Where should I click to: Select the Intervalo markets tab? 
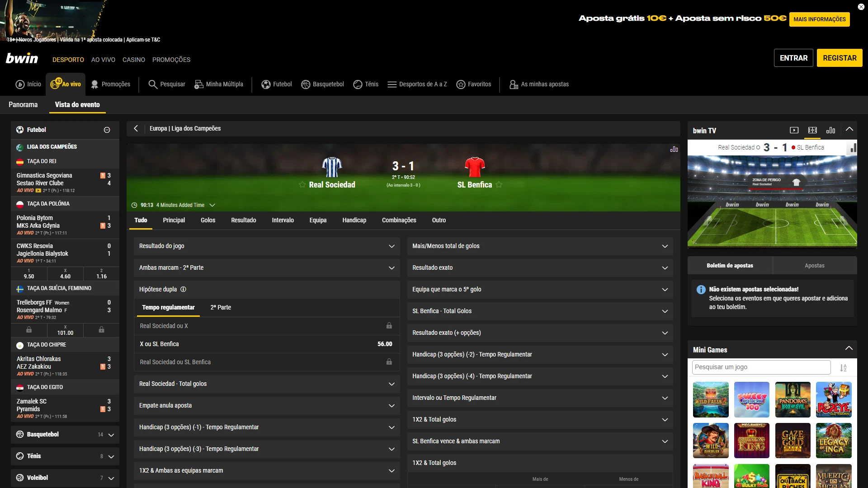point(283,221)
